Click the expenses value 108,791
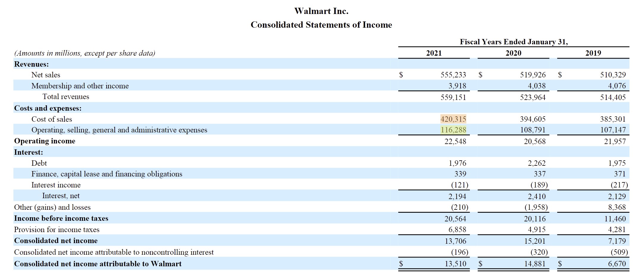Screen dimensions: 644x277 click(533, 130)
